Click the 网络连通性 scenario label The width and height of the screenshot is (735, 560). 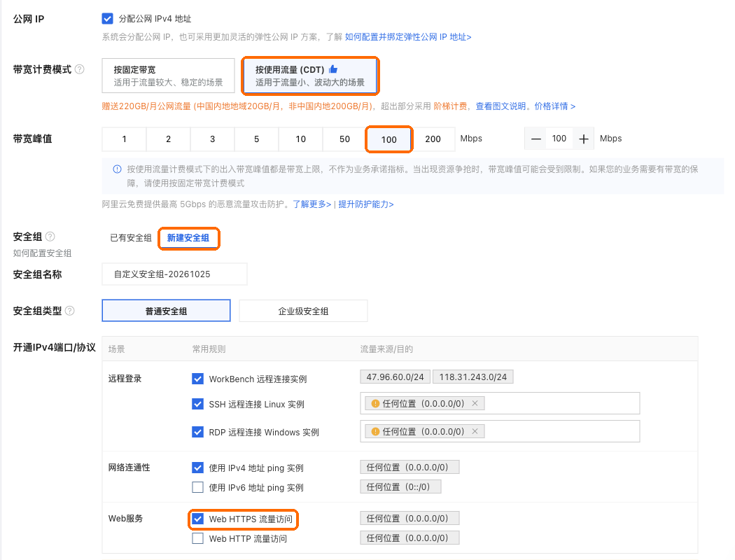pyautogui.click(x=129, y=468)
